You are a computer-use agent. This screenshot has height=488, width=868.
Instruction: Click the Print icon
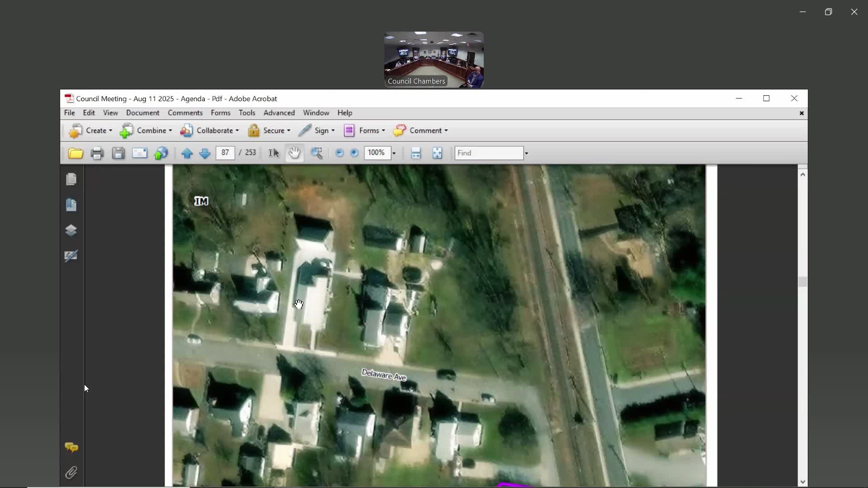[97, 154]
